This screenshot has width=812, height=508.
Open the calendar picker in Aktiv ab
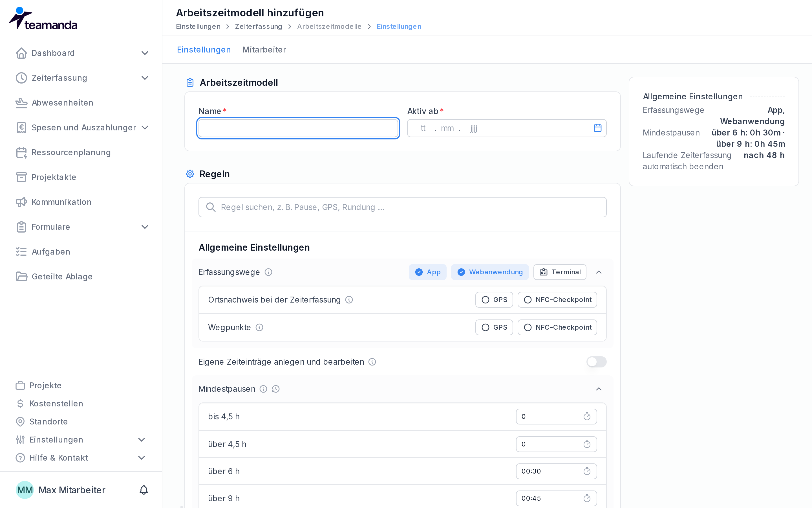597,128
